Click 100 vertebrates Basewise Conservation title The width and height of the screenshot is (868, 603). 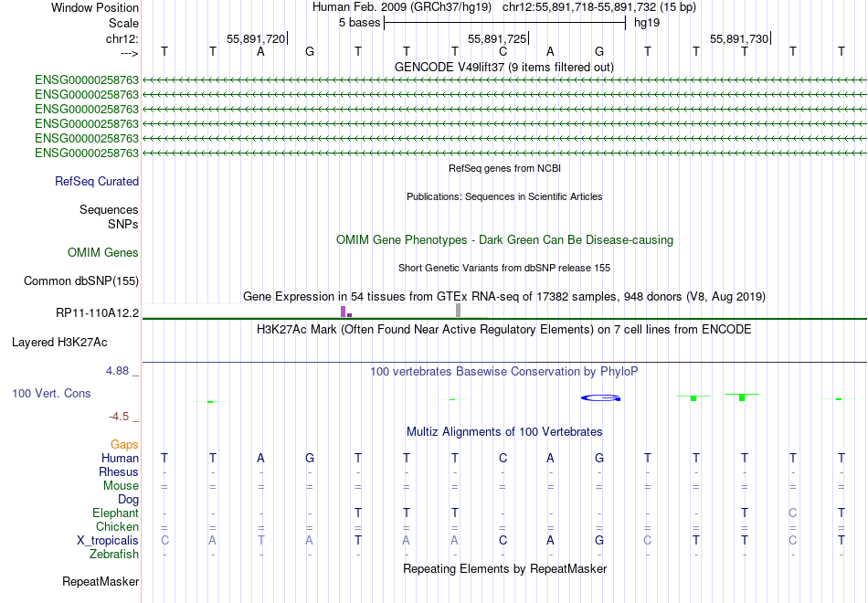(x=504, y=372)
